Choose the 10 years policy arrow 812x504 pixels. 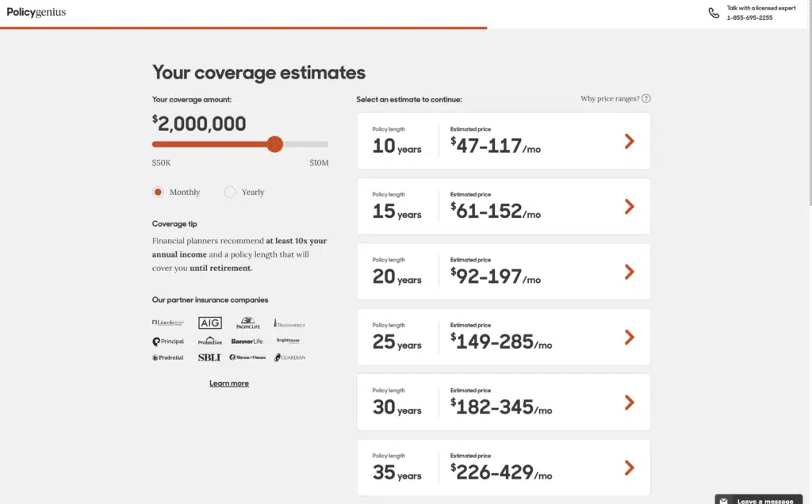coord(629,141)
